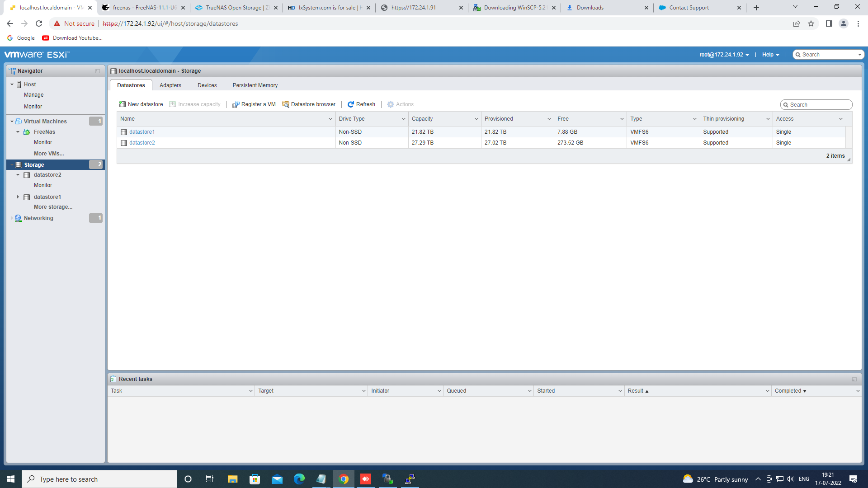The image size is (868, 488).
Task: Open the root@172.24.1.92 user dropdown
Action: click(x=724, y=55)
